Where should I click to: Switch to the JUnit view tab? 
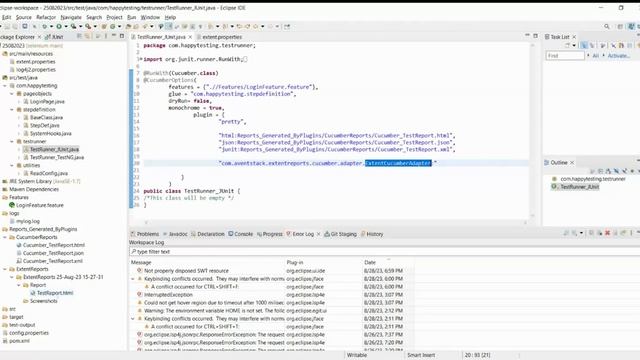tap(54, 37)
